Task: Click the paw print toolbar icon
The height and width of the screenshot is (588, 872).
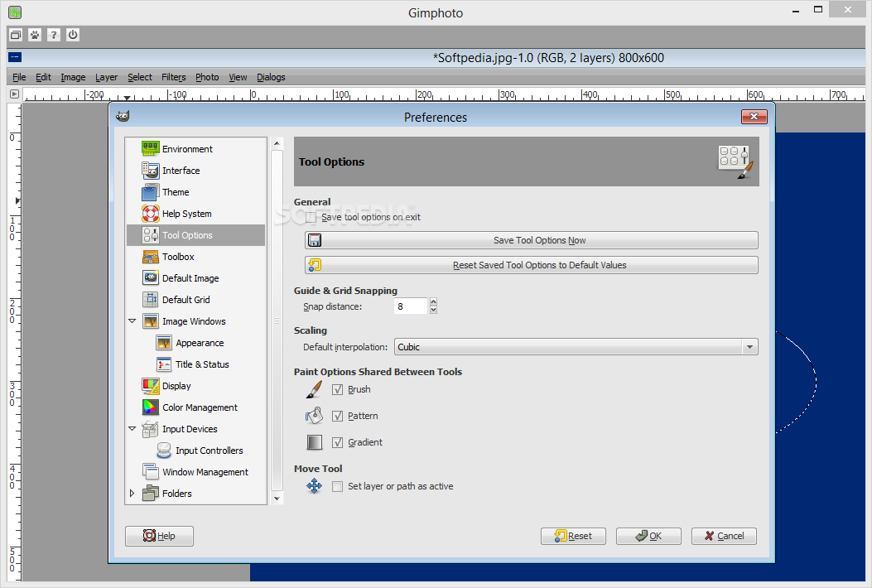Action: tap(35, 35)
